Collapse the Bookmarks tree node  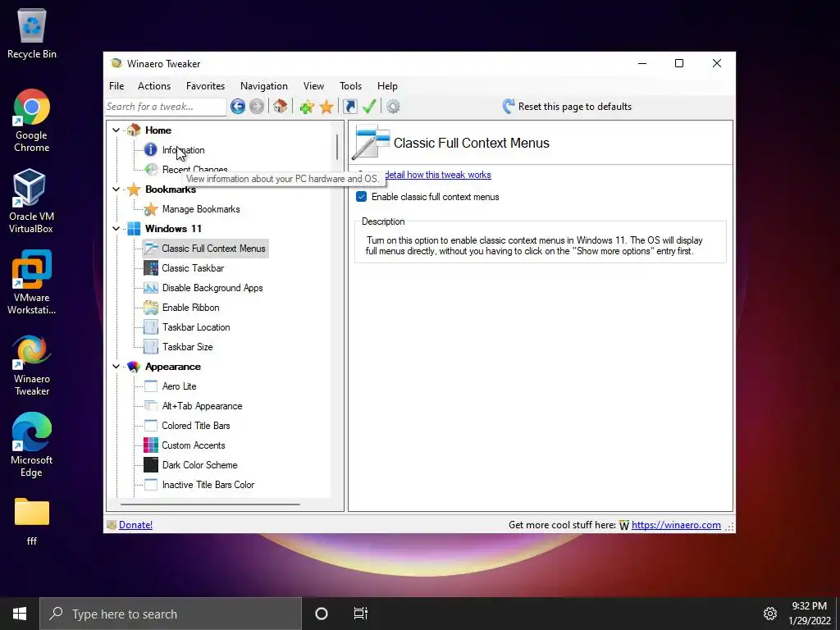point(116,189)
